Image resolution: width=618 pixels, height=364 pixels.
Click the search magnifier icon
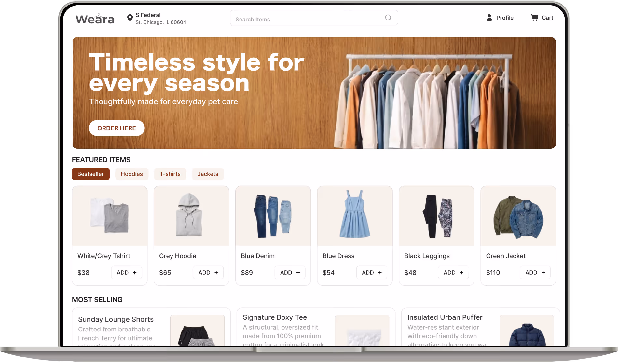[388, 18]
